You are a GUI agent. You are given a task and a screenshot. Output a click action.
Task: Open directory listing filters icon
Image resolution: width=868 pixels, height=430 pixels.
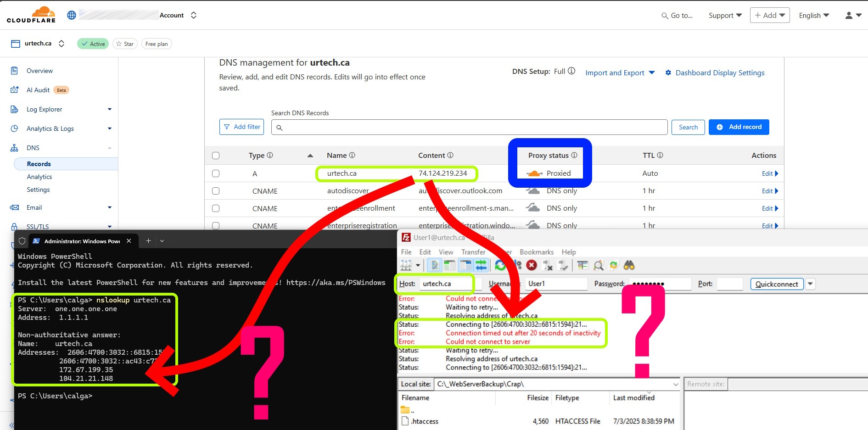coord(582,265)
